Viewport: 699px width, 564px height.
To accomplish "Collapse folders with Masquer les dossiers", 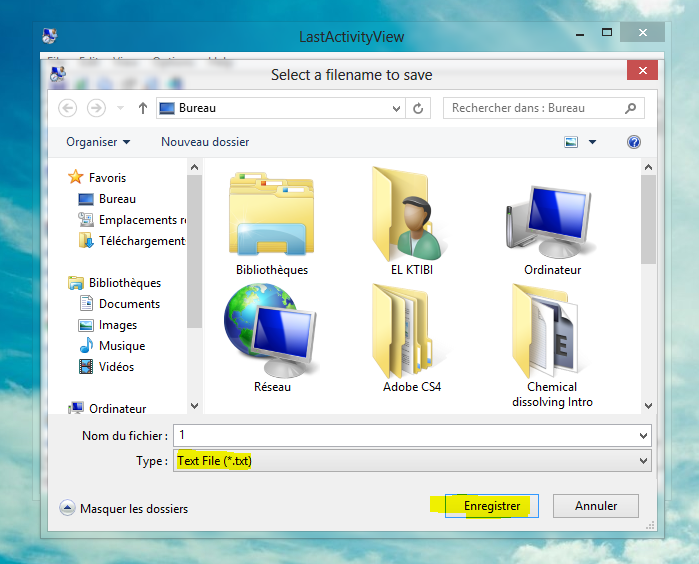I will (124, 508).
